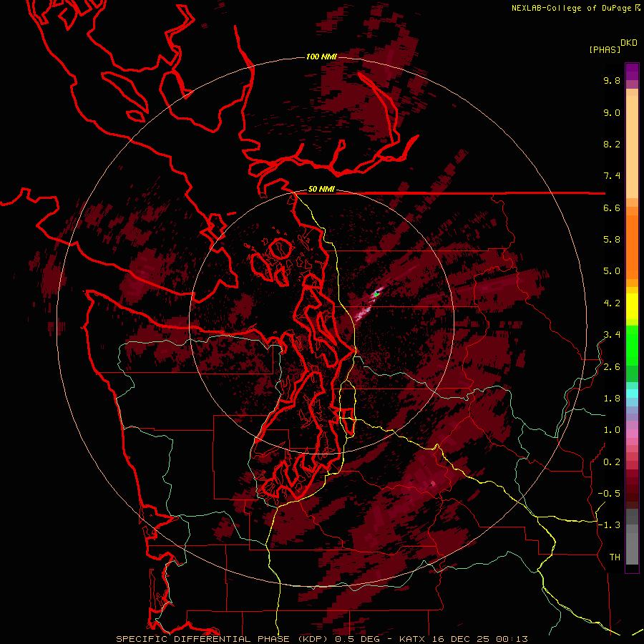Click the TH label on color scale

click(615, 557)
